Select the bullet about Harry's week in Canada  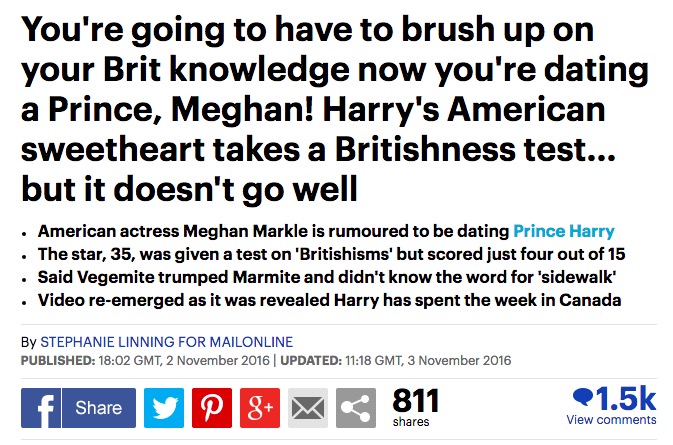click(x=329, y=300)
